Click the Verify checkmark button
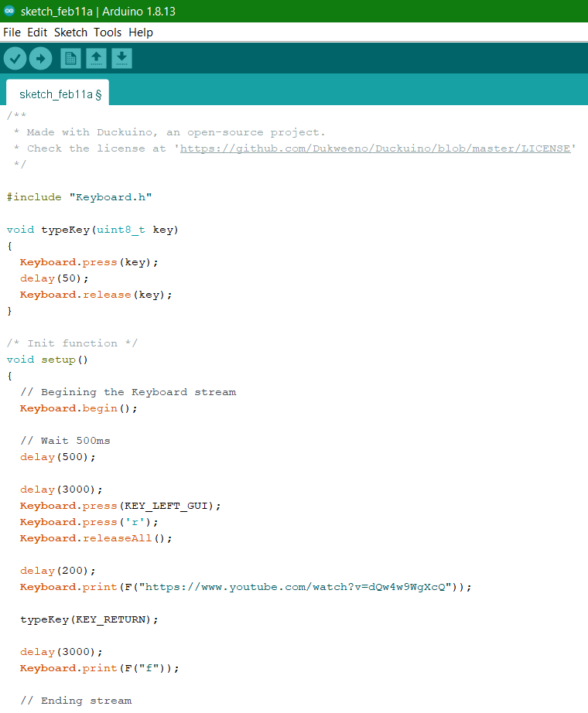588x713 pixels. (15, 58)
